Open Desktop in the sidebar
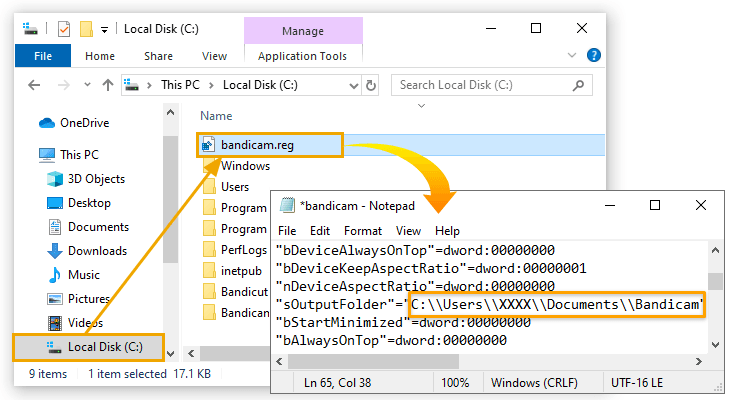730x400 pixels. coord(89,203)
